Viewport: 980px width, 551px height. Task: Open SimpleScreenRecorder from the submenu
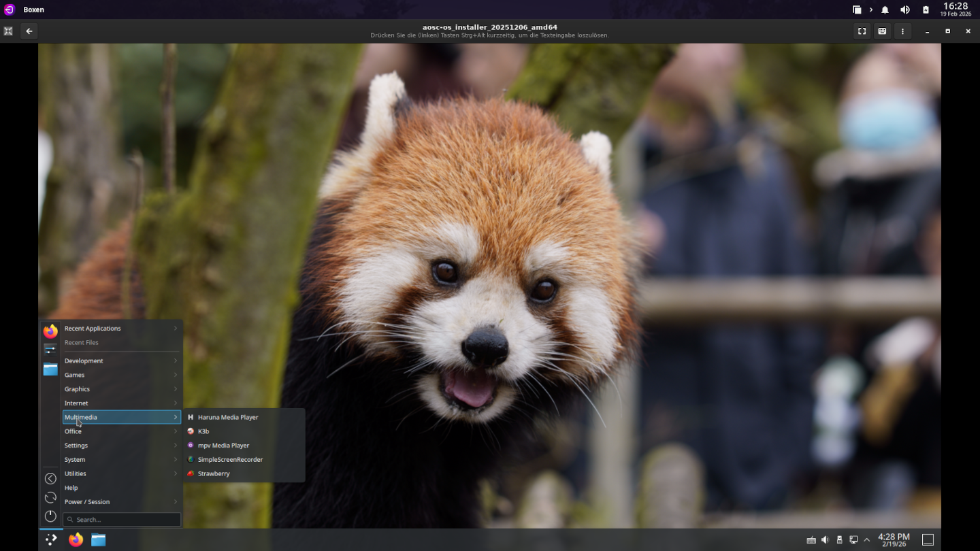(x=229, y=459)
